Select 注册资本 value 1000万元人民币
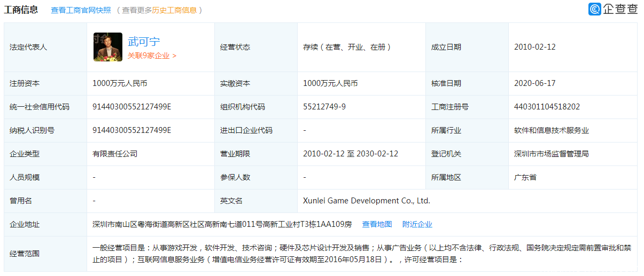 click(x=120, y=83)
